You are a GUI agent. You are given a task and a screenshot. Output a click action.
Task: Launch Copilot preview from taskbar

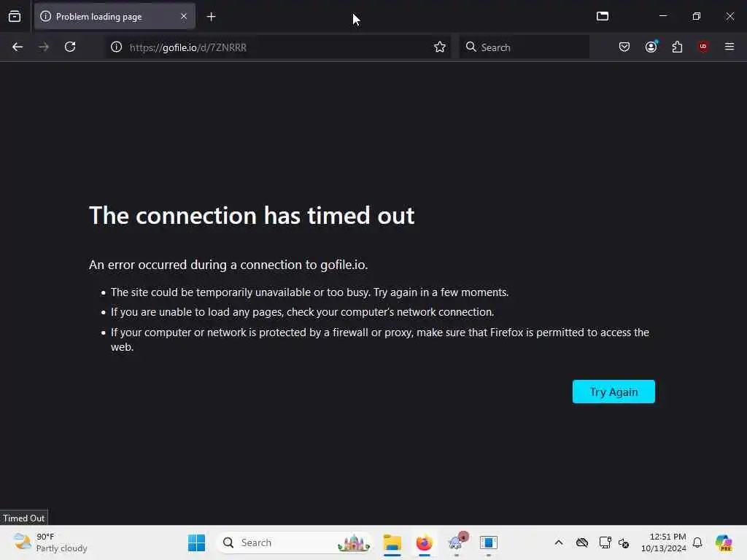[x=724, y=542]
